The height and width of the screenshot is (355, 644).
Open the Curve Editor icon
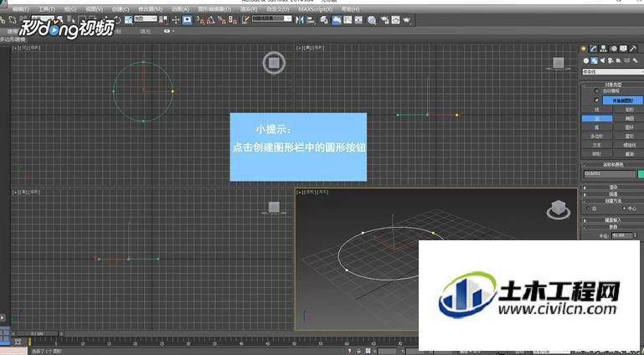click(348, 20)
